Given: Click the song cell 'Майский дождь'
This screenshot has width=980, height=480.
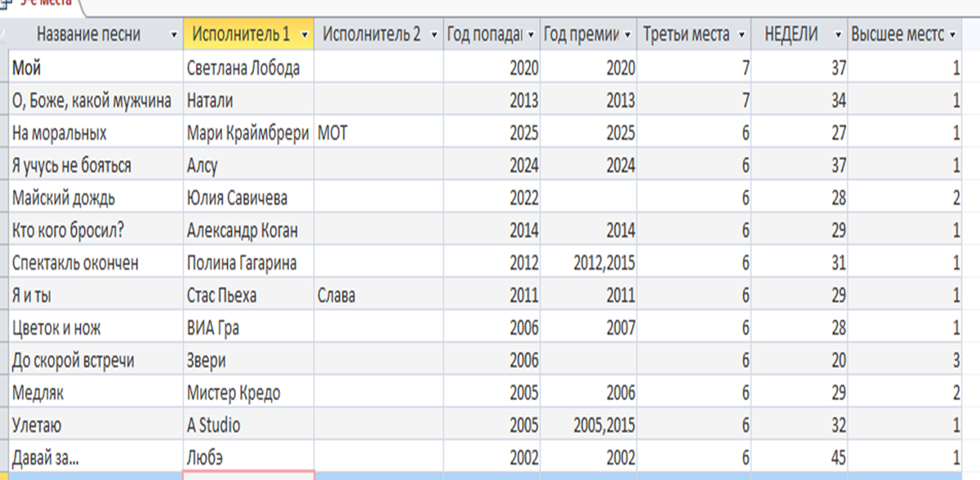Looking at the screenshot, I should click(96, 198).
